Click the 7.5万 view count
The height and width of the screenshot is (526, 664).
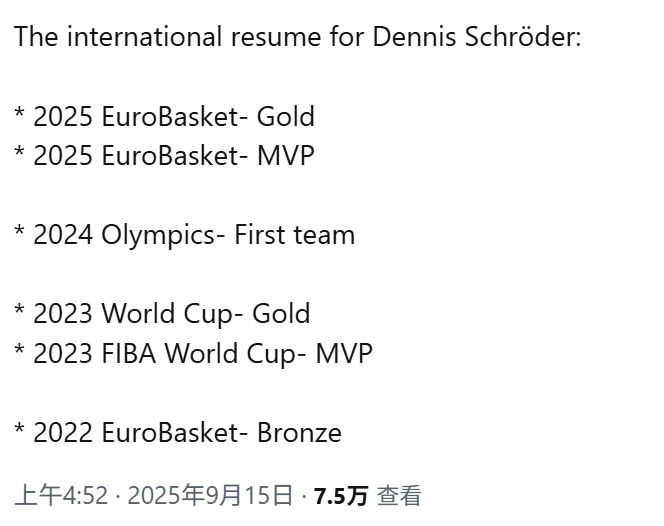341,496
